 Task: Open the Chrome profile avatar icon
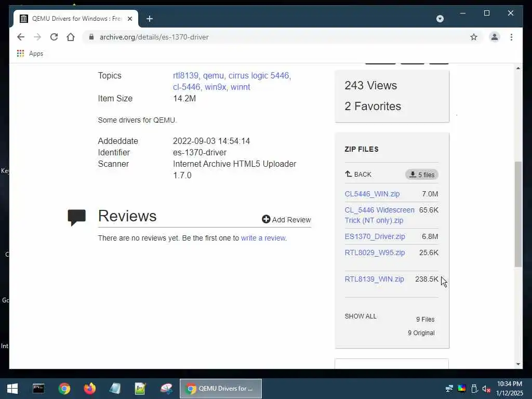pos(495,37)
